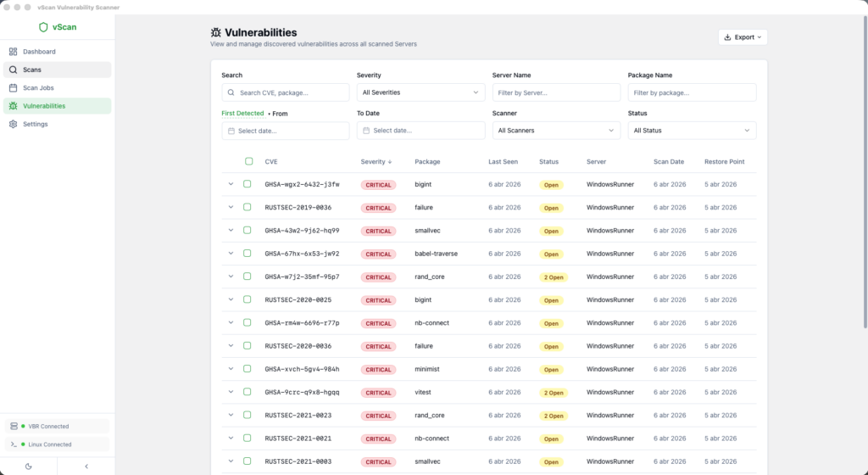This screenshot has height=475, width=868.
Task: Click the Server column header
Action: [596, 162]
